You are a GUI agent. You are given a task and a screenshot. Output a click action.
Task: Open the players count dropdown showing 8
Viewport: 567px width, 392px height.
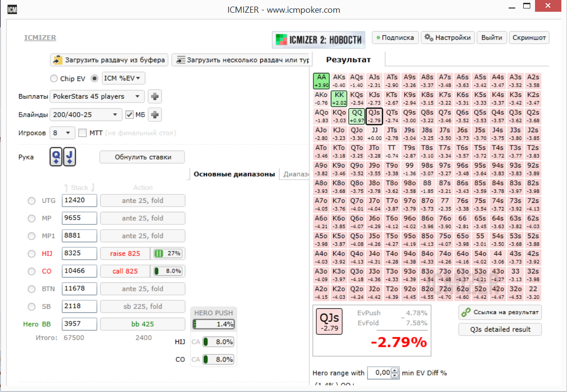click(x=63, y=133)
